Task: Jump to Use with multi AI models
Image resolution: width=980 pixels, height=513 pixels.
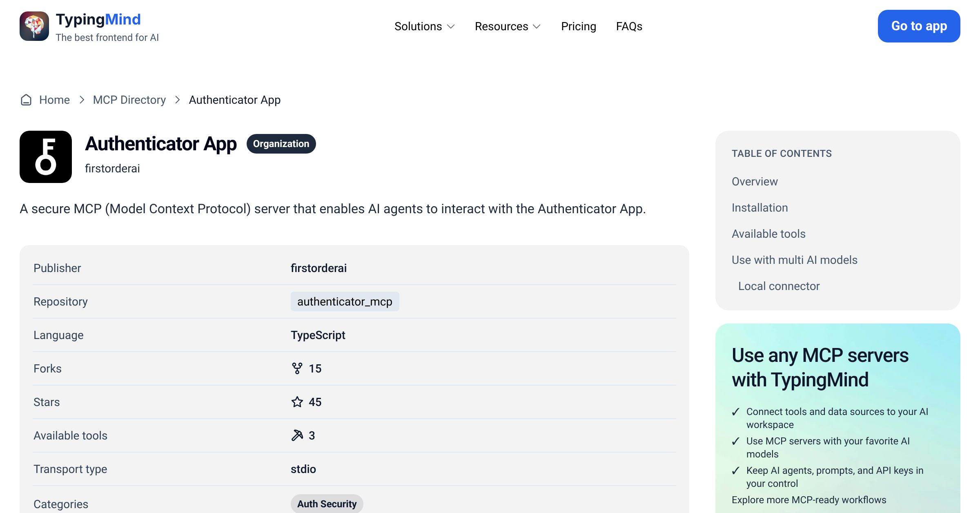Action: 795,260
